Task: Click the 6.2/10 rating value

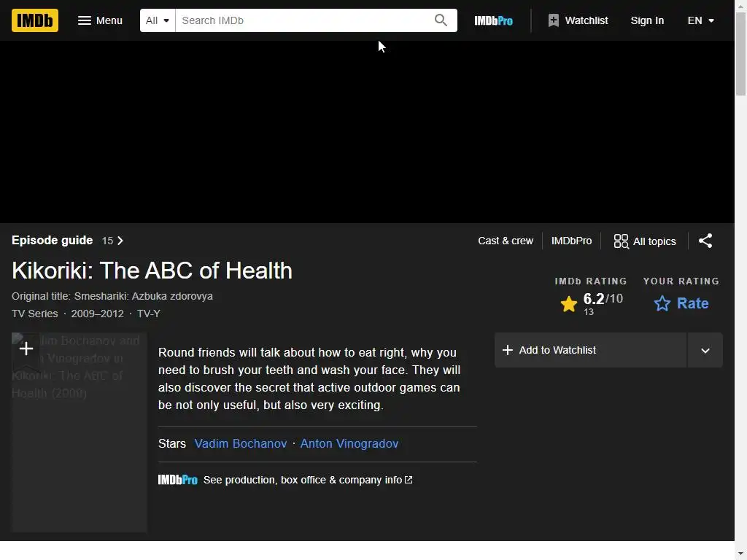Action: click(603, 298)
